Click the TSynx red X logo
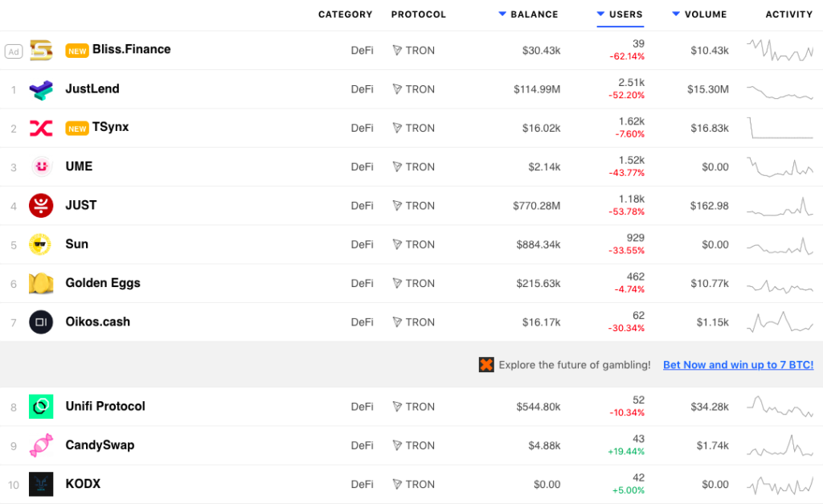The width and height of the screenshot is (823, 504). point(41,128)
